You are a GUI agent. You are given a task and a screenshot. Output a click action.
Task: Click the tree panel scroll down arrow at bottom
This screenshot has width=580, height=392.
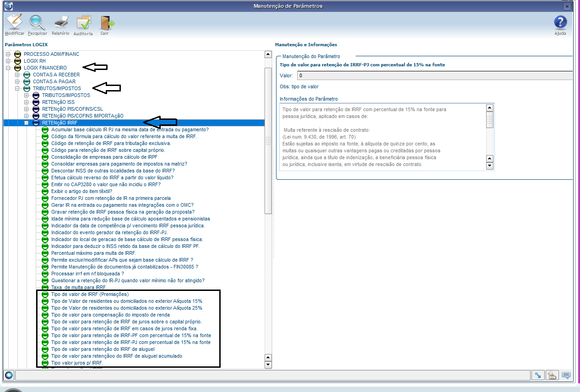(x=268, y=365)
